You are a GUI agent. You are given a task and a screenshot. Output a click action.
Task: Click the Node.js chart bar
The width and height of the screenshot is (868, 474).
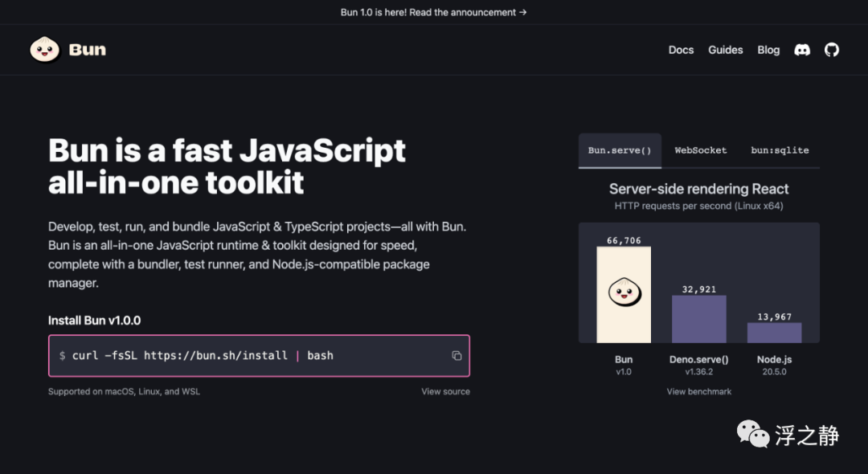(x=775, y=333)
